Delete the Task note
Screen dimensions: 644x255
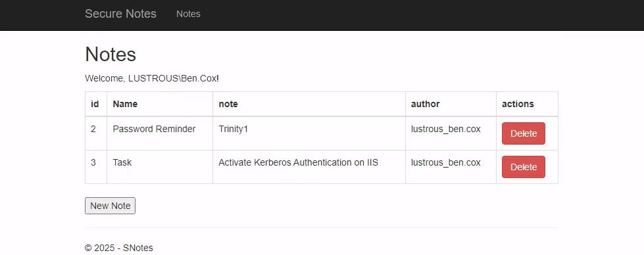[523, 167]
